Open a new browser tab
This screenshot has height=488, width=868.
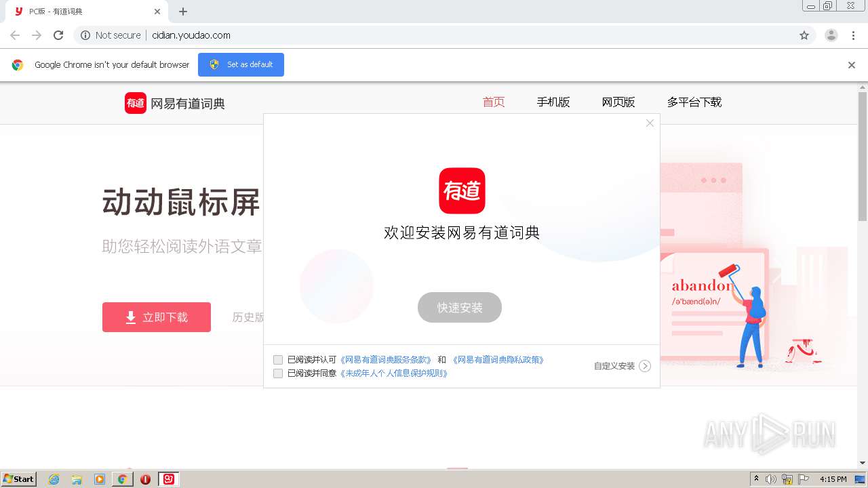[x=183, y=12]
